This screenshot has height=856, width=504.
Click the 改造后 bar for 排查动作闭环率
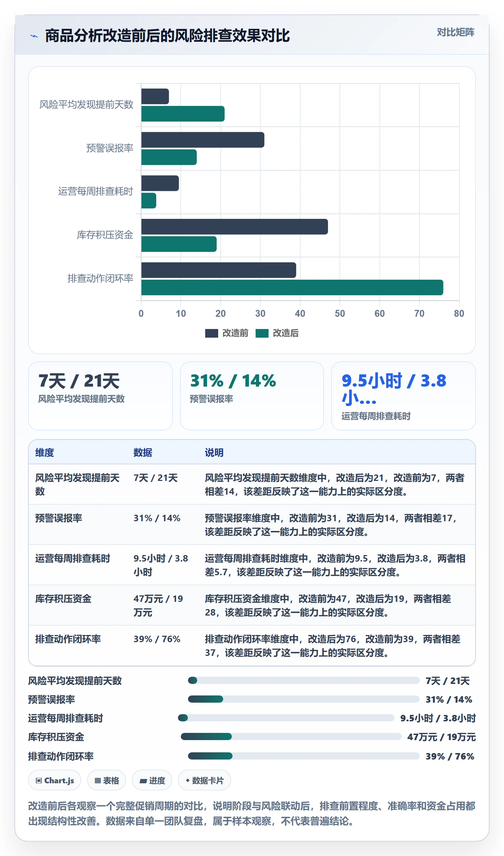(x=292, y=288)
